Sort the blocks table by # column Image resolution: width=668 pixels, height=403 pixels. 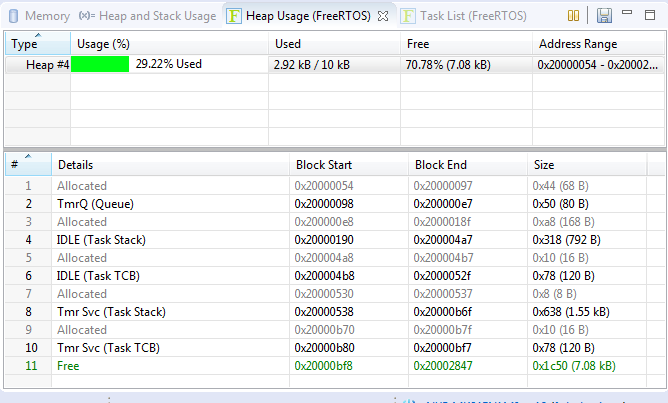[28, 164]
